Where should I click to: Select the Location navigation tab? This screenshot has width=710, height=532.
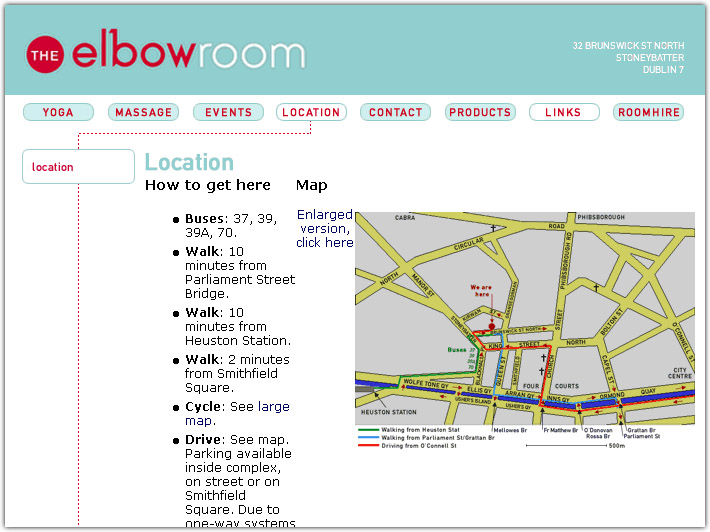[x=312, y=112]
